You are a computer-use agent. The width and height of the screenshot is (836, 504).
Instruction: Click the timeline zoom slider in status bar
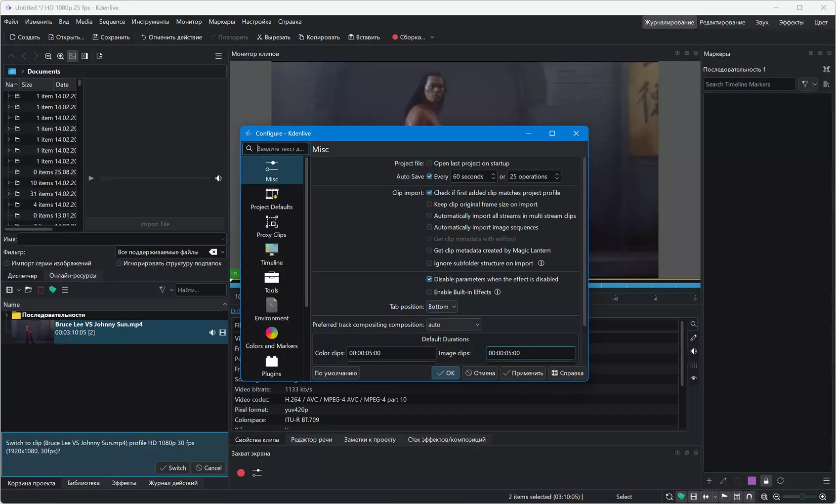[x=799, y=497]
